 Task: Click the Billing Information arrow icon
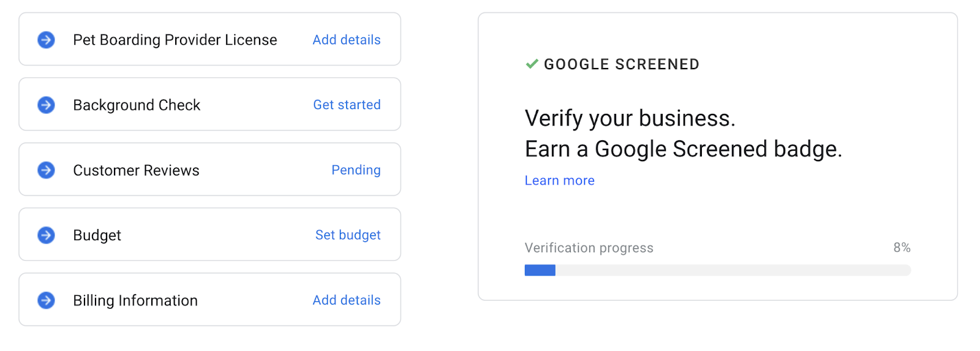(x=46, y=300)
